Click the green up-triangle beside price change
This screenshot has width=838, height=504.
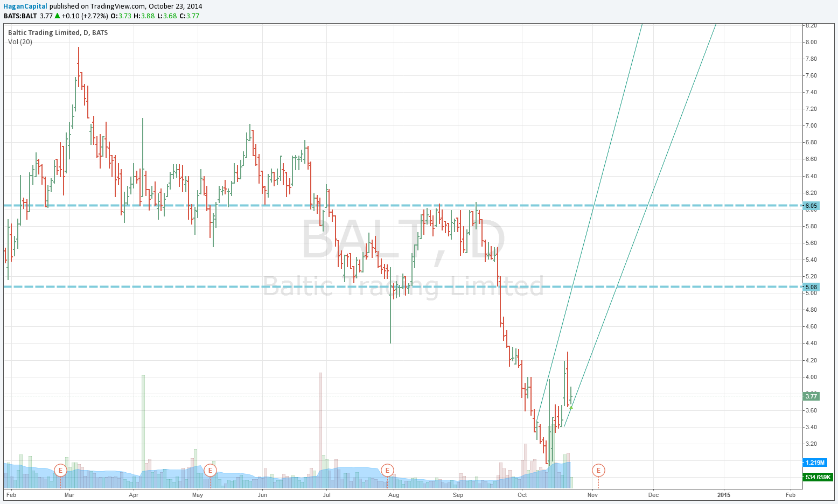tap(57, 16)
